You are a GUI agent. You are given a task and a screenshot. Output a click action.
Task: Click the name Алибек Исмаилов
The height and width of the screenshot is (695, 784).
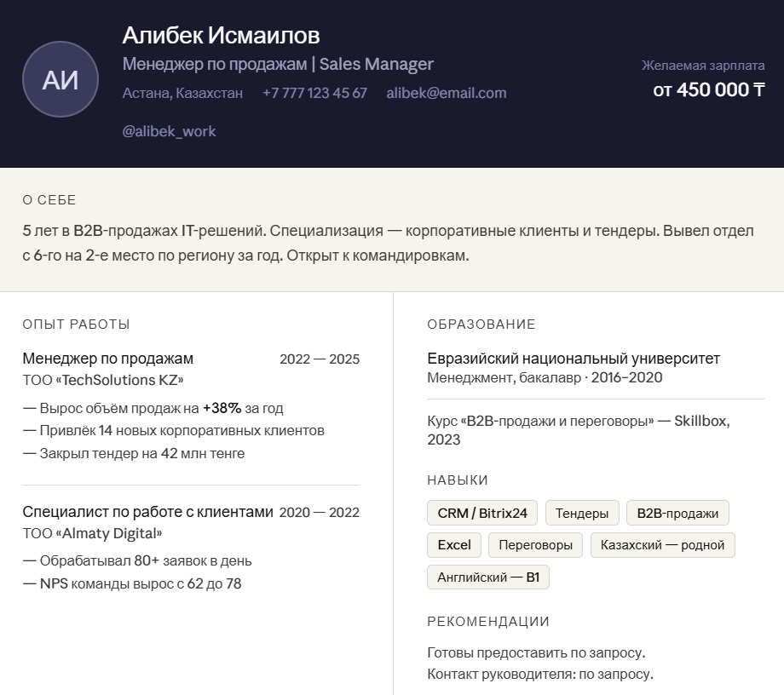(x=221, y=35)
